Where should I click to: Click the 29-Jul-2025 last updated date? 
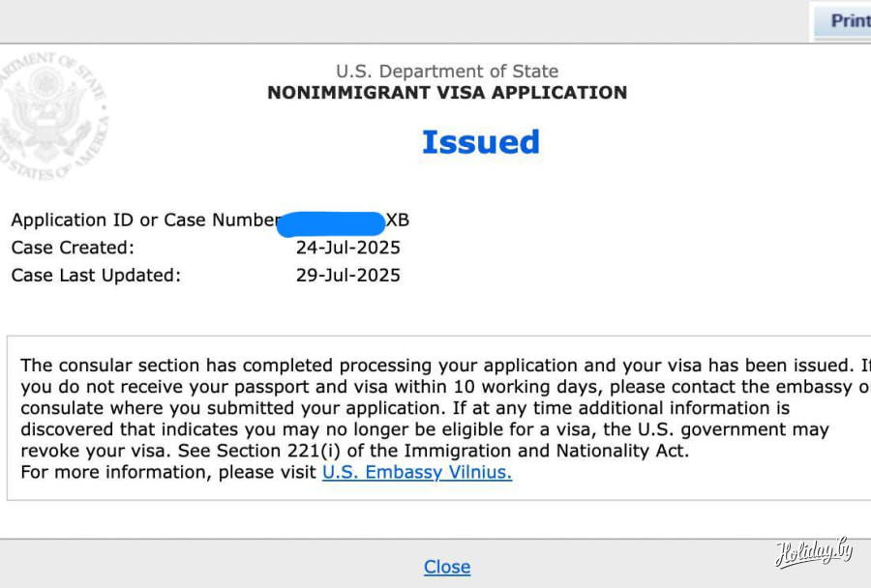pos(347,275)
